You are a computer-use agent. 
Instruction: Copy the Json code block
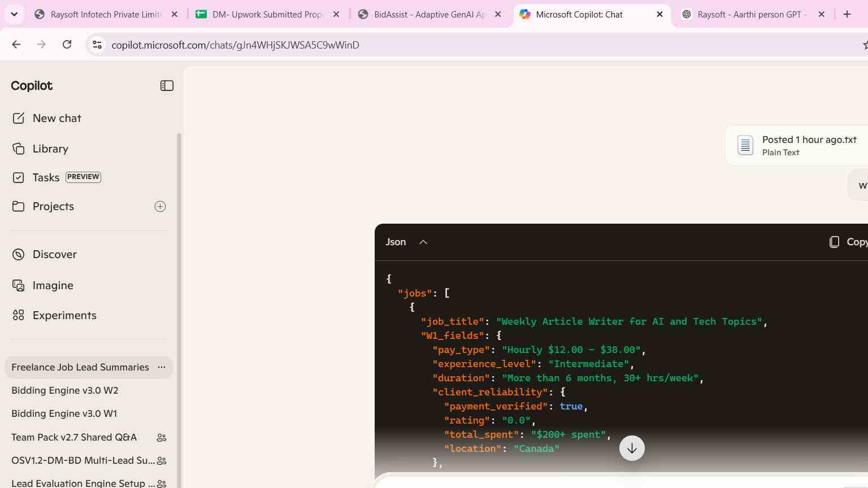tap(847, 242)
